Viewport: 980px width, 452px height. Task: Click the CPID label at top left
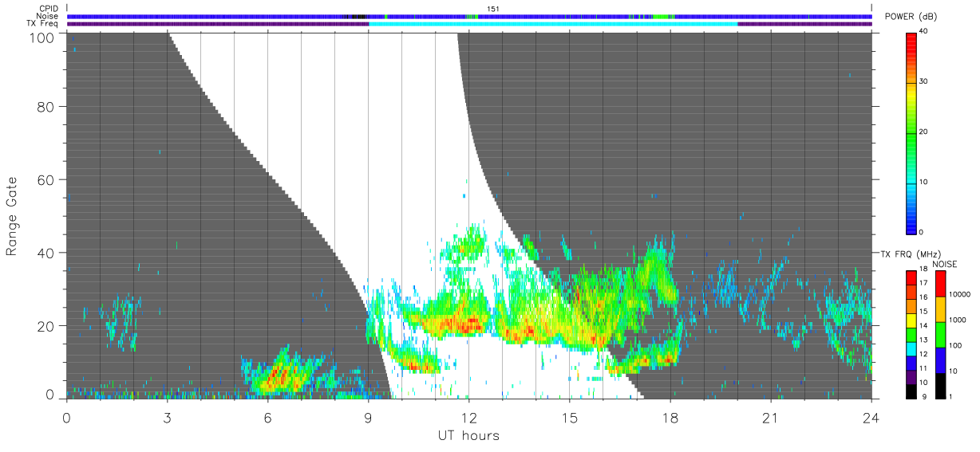click(49, 9)
